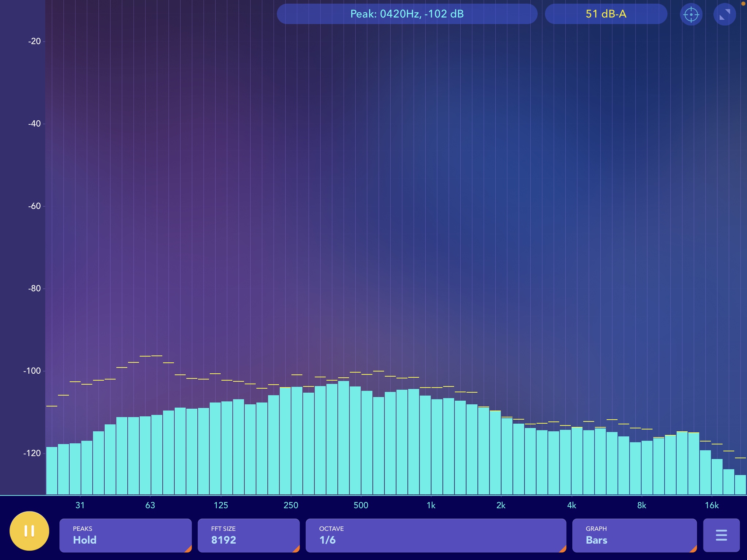
Task: Select the -40 dB axis label
Action: point(34,124)
